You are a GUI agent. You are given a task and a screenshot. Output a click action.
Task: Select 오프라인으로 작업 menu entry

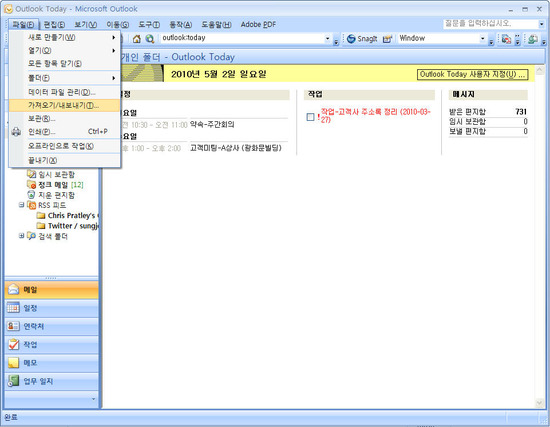click(x=65, y=146)
